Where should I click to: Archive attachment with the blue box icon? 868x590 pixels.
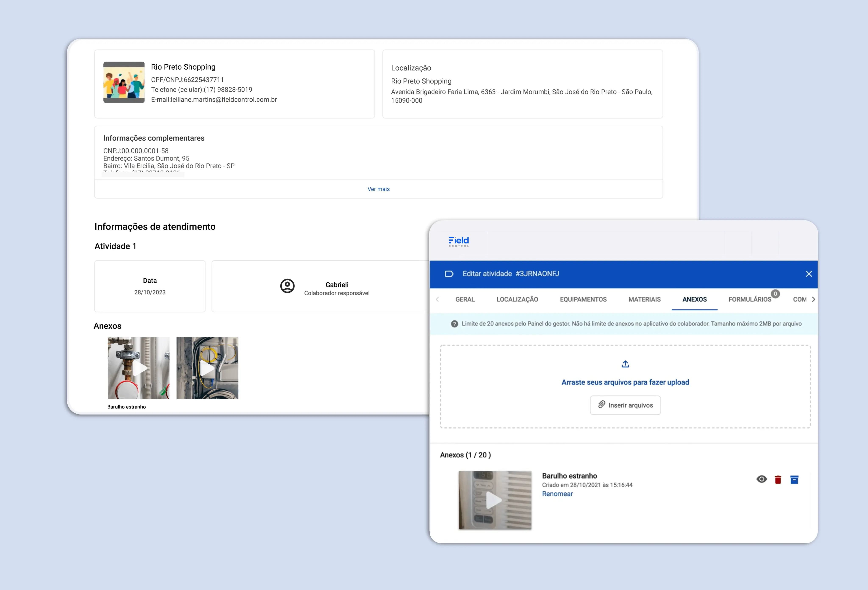794,480
